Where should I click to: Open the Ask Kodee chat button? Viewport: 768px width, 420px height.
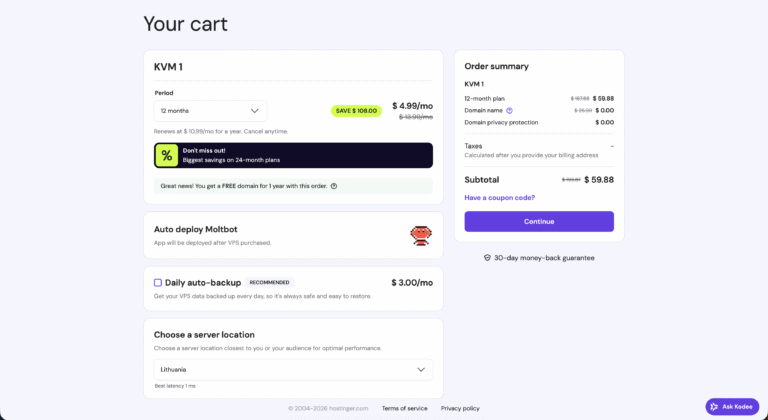pyautogui.click(x=732, y=407)
